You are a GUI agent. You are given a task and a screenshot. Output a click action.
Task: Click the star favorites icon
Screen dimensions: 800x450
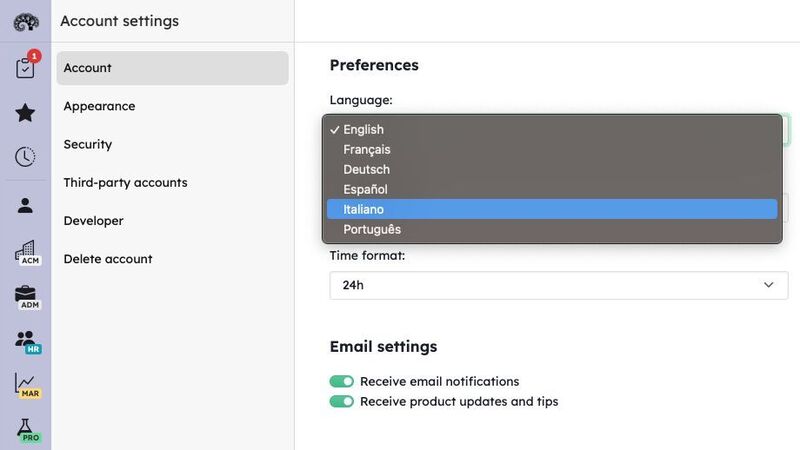[25, 112]
